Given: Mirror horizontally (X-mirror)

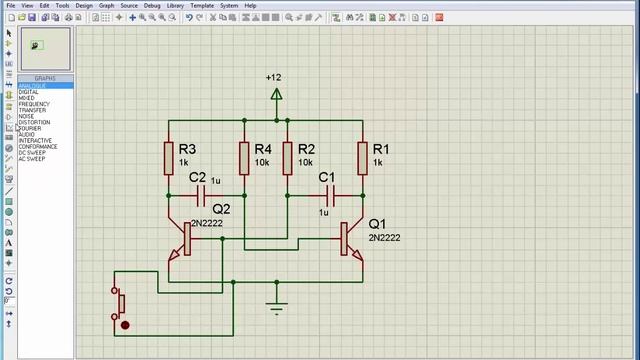Looking at the screenshot, I should (9, 313).
